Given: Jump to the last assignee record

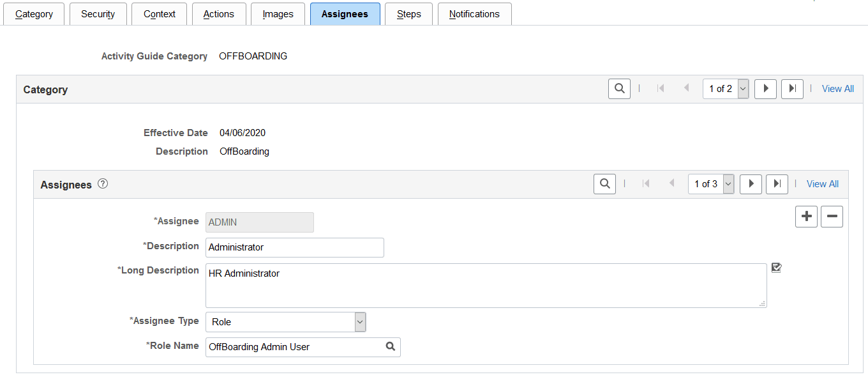Looking at the screenshot, I should 777,184.
